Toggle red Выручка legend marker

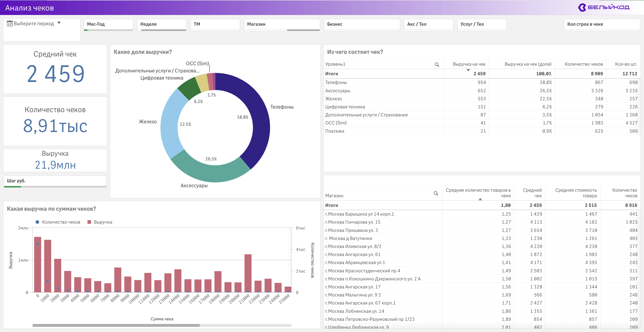point(89,222)
